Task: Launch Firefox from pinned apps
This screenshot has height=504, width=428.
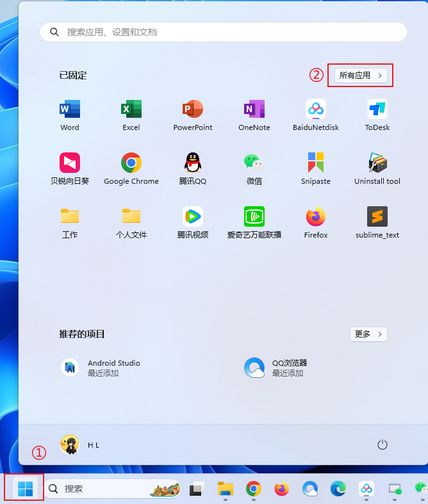Action: (x=316, y=223)
